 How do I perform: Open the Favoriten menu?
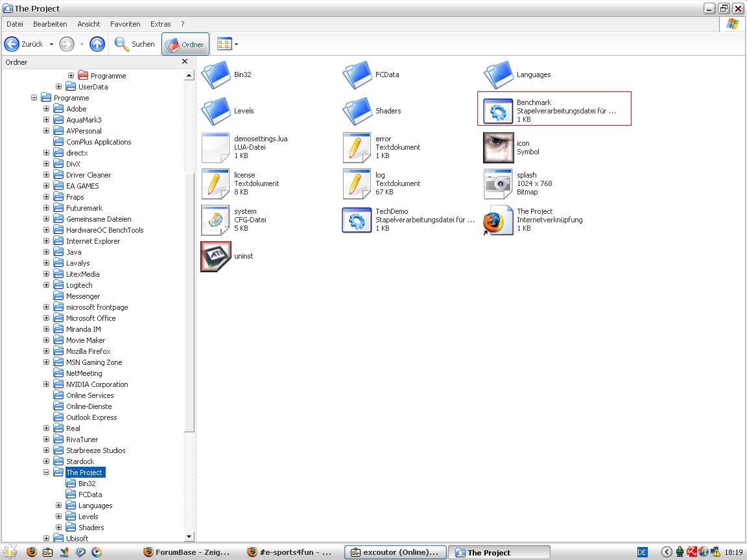click(x=125, y=24)
